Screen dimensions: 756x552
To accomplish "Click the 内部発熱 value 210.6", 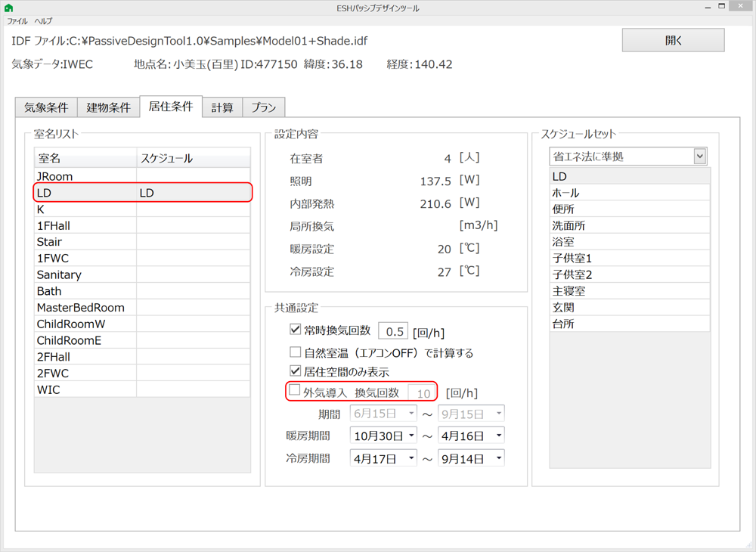I will [435, 204].
